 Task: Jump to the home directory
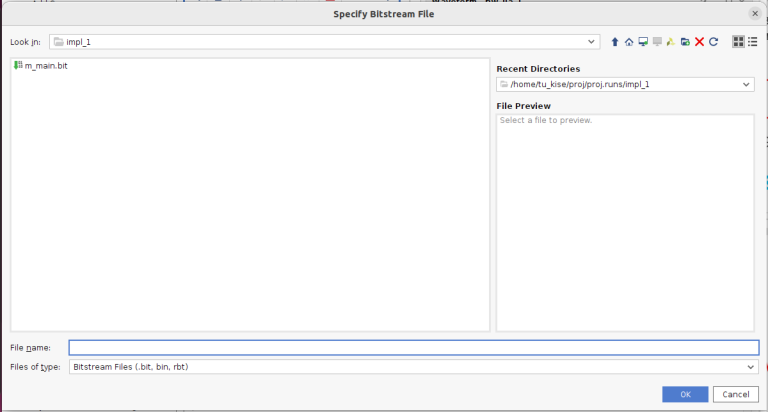pos(629,42)
